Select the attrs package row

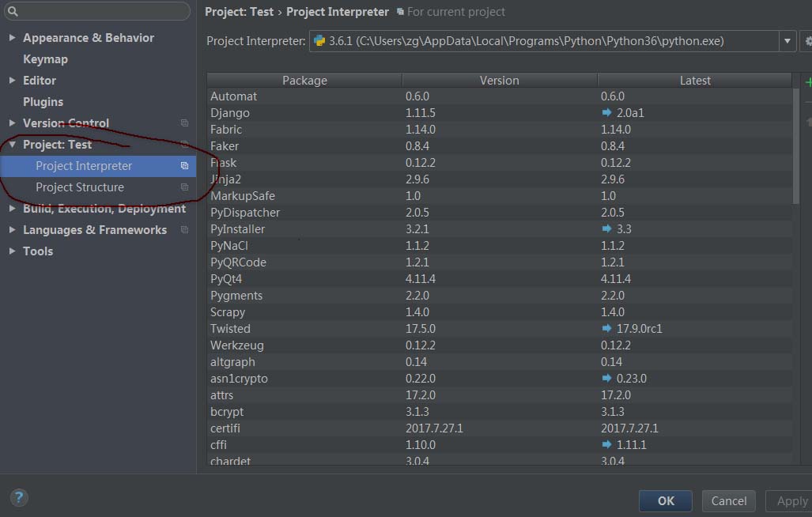(x=499, y=394)
